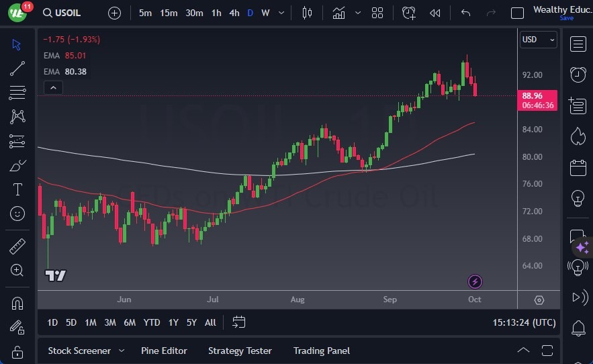Click the 88.96 current price label
The width and height of the screenshot is (593, 364).
[538, 96]
